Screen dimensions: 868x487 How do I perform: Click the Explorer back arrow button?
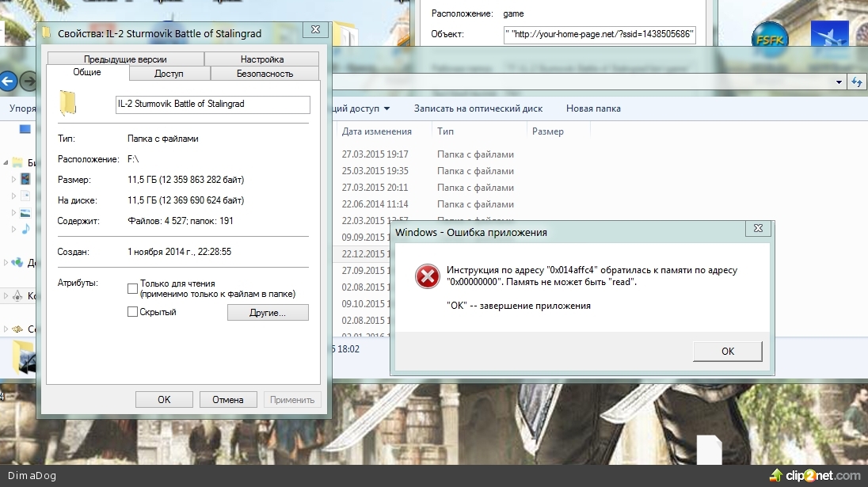point(8,82)
